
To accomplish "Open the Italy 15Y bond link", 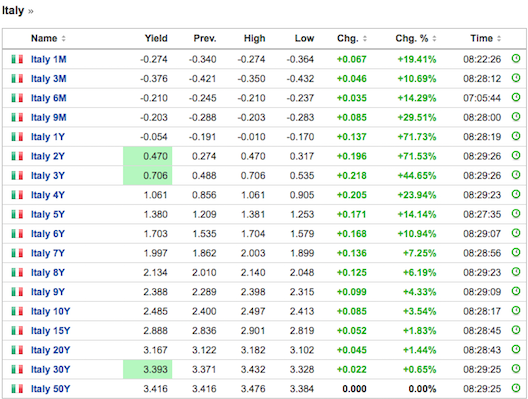I will (51, 331).
